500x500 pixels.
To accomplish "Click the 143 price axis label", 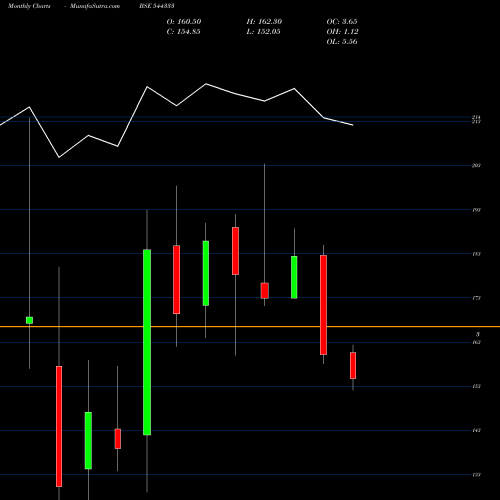I will 476,431.
